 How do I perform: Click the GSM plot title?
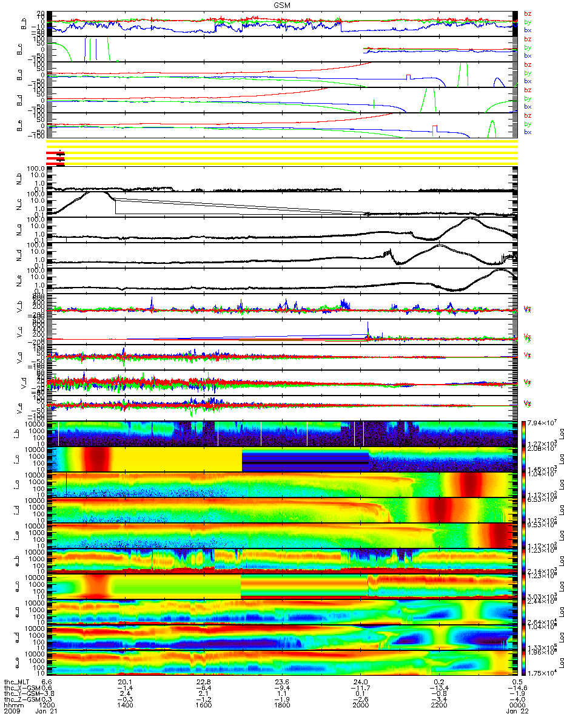[x=282, y=5]
